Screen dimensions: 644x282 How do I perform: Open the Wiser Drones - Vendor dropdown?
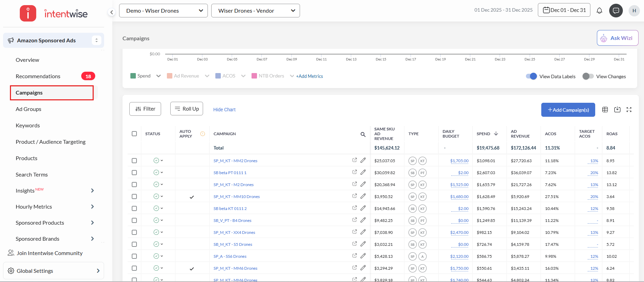tap(256, 11)
